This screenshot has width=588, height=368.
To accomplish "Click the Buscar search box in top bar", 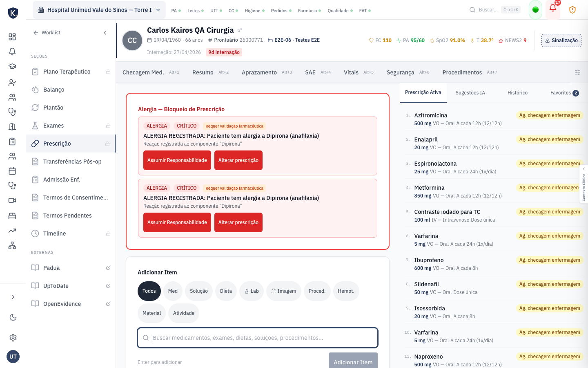I will (x=494, y=10).
